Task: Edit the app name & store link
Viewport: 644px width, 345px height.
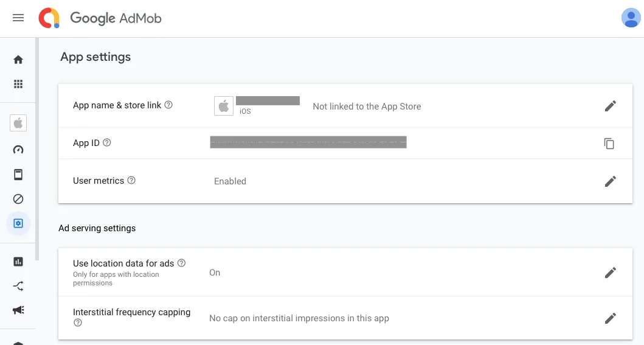Action: (x=611, y=106)
